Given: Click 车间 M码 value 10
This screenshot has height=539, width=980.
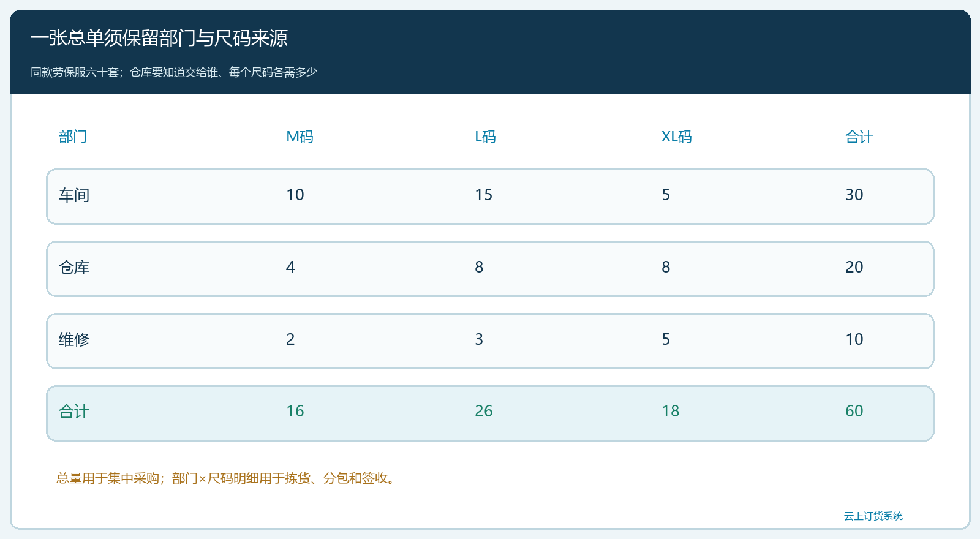Looking at the screenshot, I should pyautogui.click(x=295, y=195).
